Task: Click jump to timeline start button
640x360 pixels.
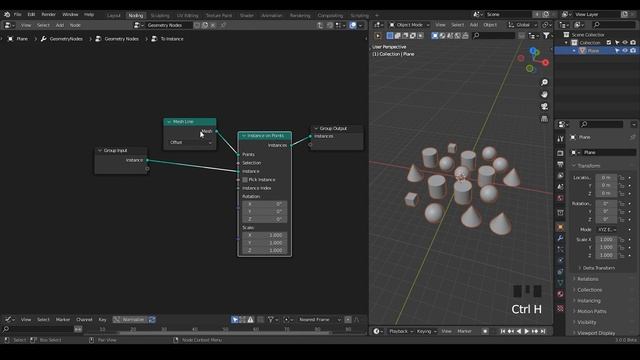Action: [503, 331]
